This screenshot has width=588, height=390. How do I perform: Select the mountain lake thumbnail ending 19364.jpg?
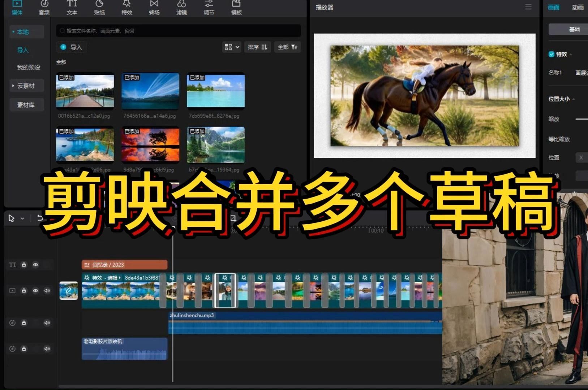pyautogui.click(x=216, y=144)
